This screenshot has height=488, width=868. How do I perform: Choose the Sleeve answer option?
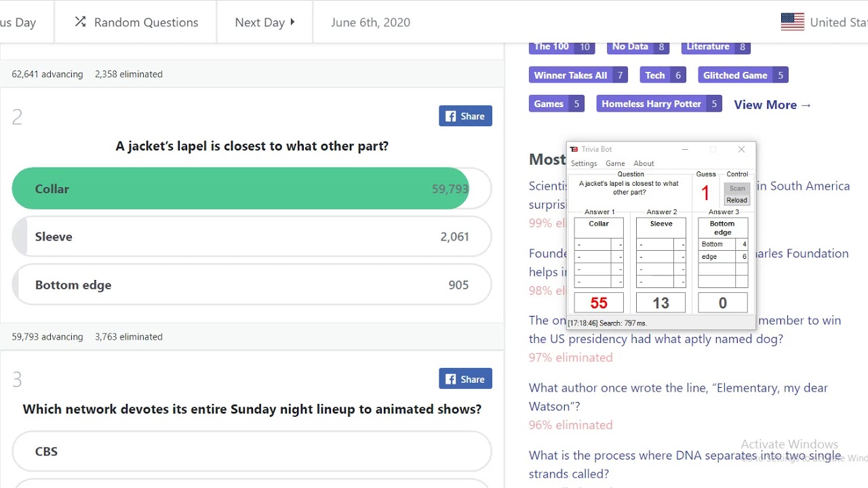[251, 237]
